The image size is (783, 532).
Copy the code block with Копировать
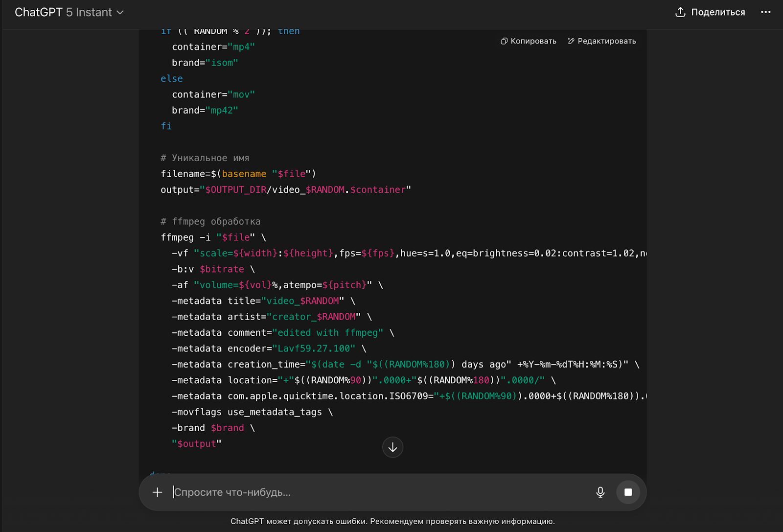[529, 41]
